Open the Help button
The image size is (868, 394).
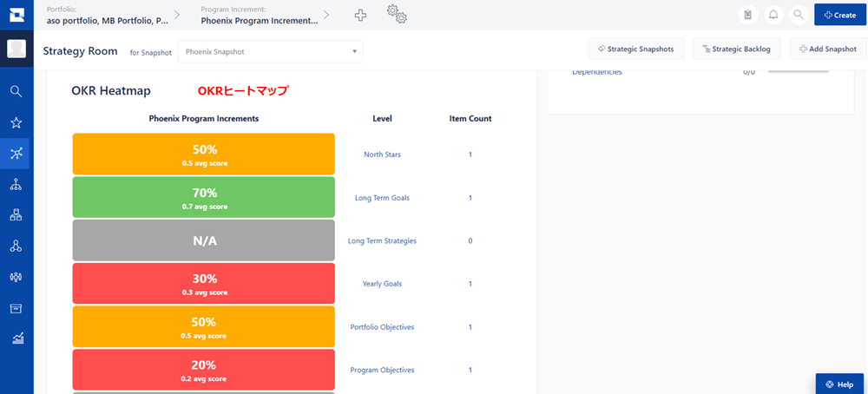point(839,384)
